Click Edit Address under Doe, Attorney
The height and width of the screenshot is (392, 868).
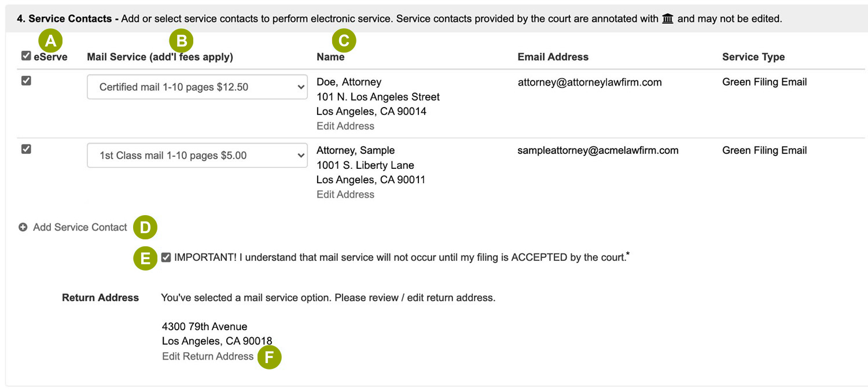345,126
